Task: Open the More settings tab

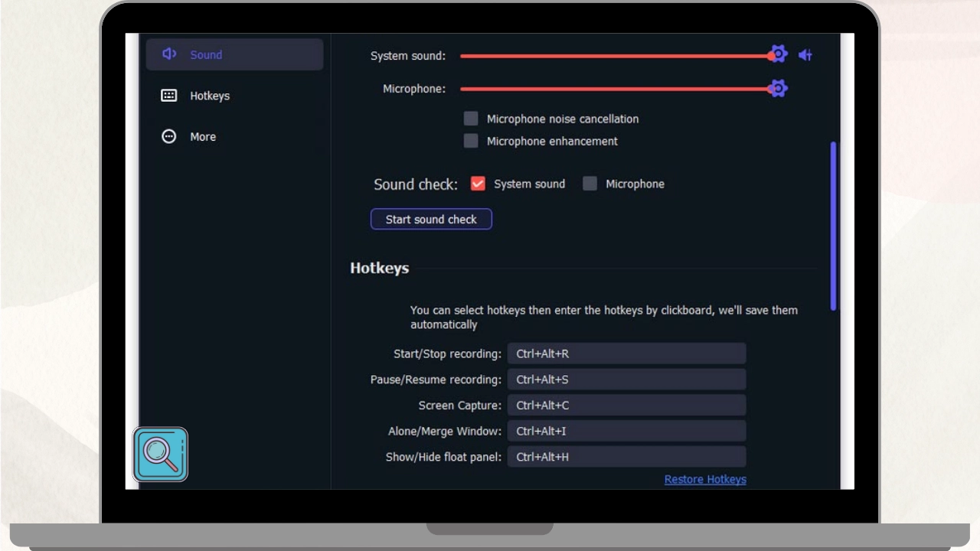Action: (203, 136)
